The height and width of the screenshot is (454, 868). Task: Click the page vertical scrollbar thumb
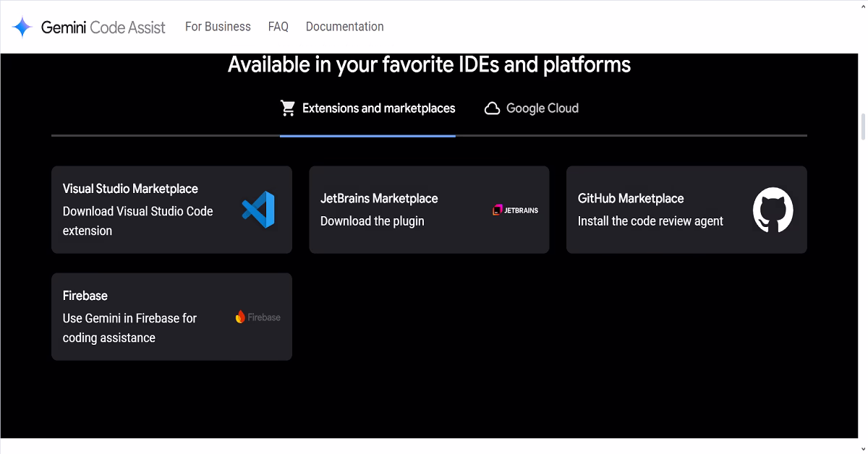[x=863, y=127]
